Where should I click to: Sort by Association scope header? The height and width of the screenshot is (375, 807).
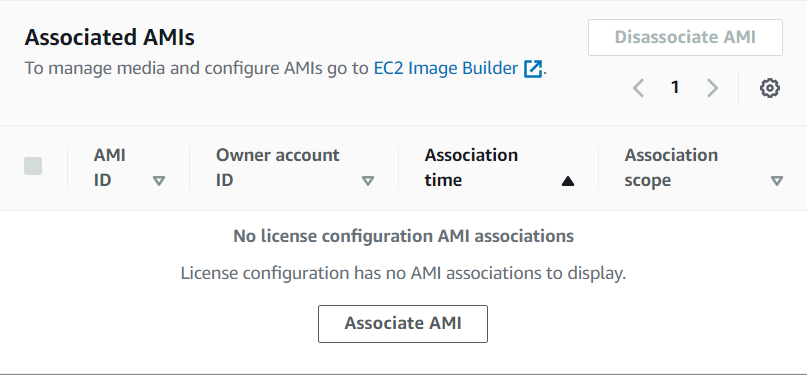tap(671, 168)
